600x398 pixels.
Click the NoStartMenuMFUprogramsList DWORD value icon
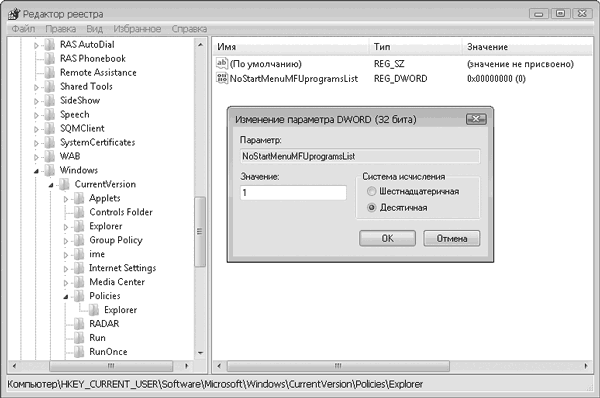coord(222,78)
